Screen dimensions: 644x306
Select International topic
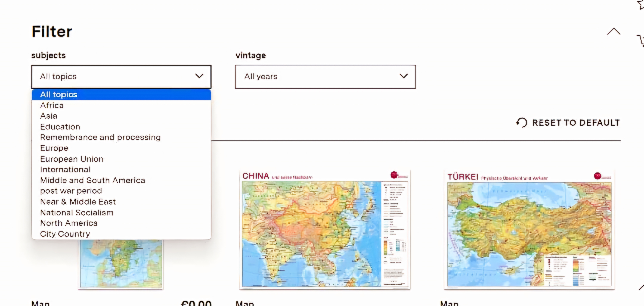click(65, 170)
